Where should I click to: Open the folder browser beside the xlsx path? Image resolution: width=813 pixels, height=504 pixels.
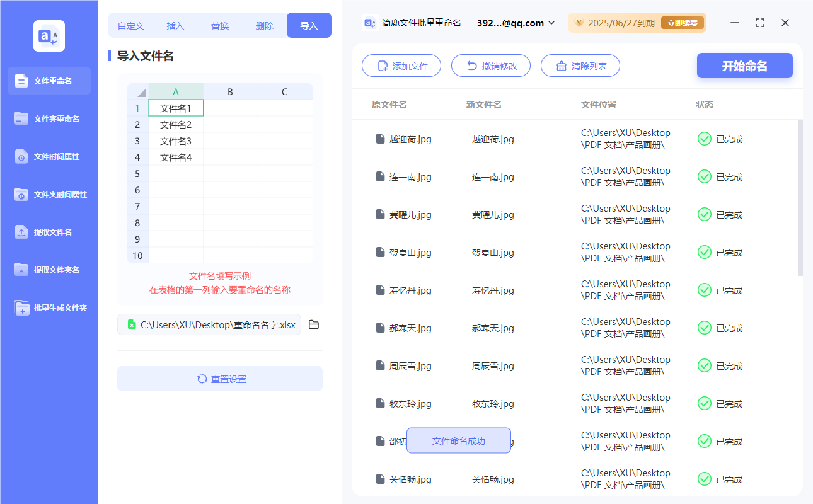313,324
